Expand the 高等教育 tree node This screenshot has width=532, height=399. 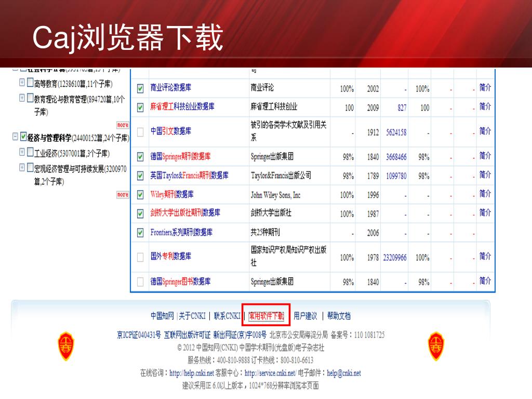(x=22, y=82)
